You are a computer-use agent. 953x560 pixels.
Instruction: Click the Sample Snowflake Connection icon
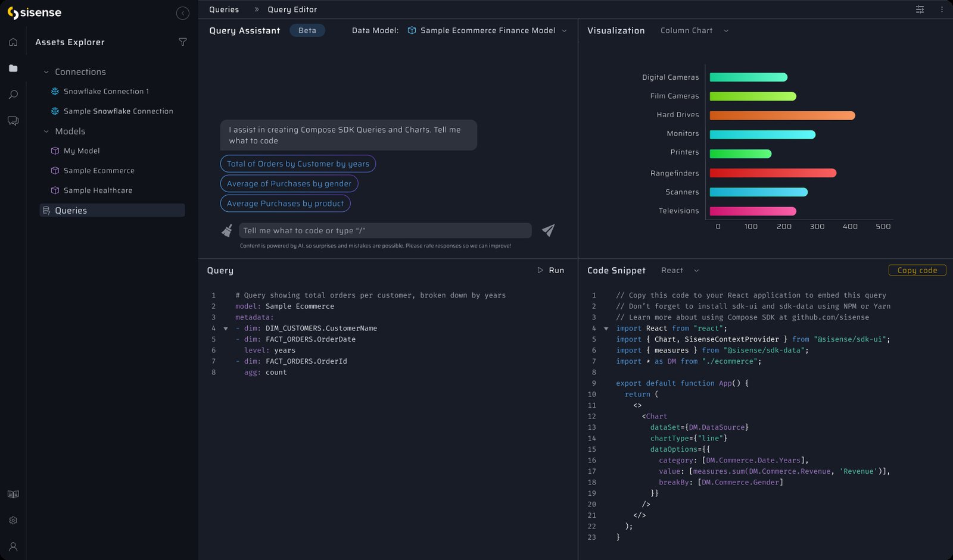click(55, 111)
